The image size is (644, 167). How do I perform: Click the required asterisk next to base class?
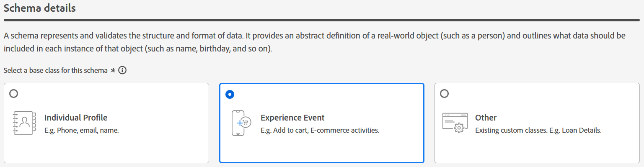pyautogui.click(x=113, y=70)
